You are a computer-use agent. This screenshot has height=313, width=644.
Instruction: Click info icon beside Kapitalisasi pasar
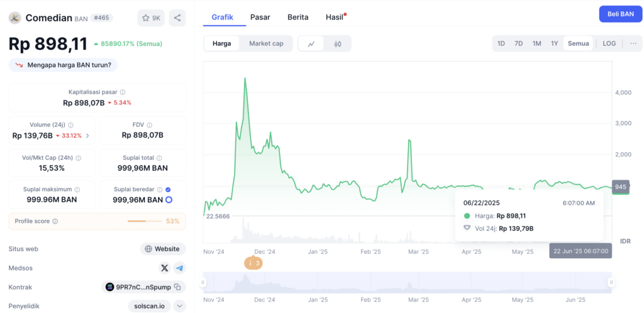click(123, 92)
